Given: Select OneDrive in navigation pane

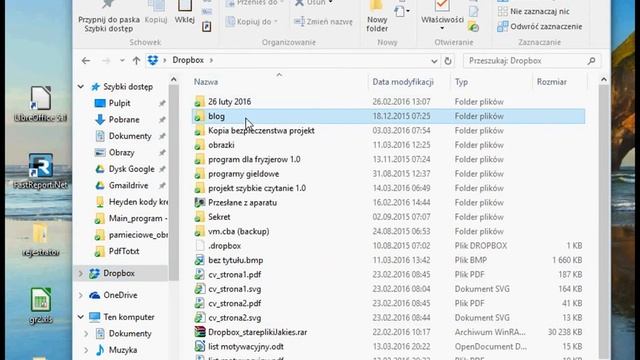Looking at the screenshot, I should click(120, 295).
